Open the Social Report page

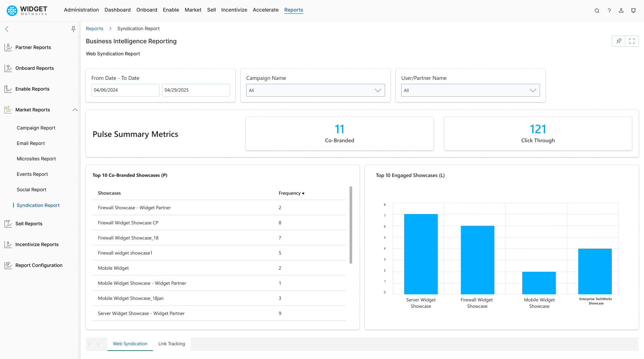point(31,190)
